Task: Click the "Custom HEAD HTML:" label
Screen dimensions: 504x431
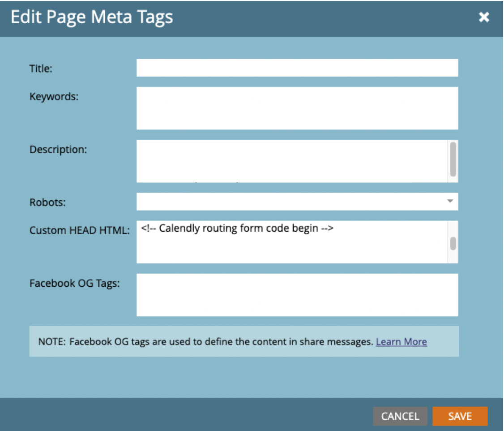Action: click(x=80, y=230)
